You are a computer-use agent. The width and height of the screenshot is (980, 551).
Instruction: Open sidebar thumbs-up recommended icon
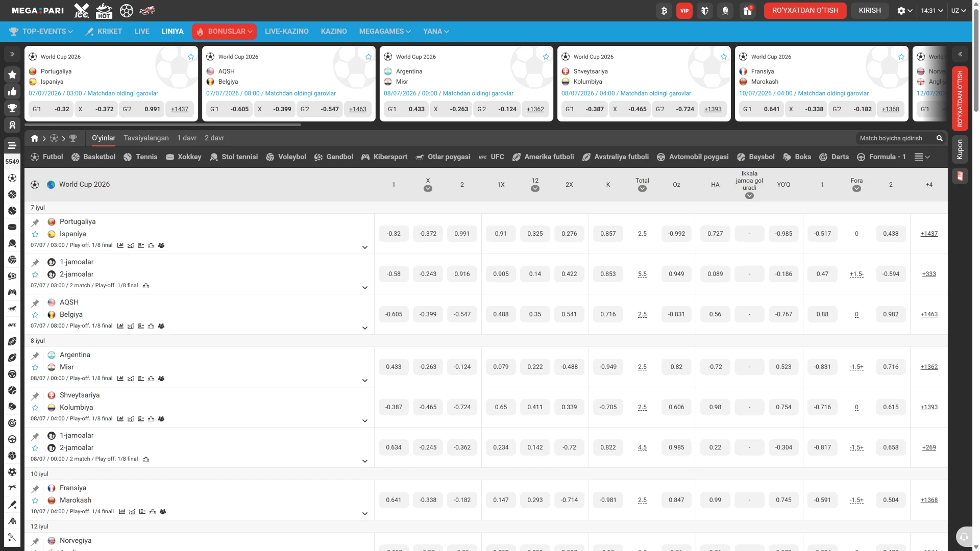click(x=12, y=91)
